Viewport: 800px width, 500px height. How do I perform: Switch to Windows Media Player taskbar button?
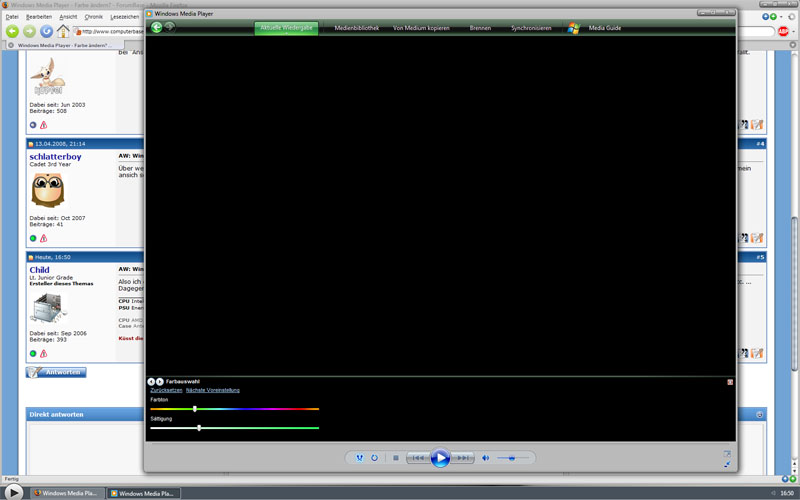(x=143, y=493)
